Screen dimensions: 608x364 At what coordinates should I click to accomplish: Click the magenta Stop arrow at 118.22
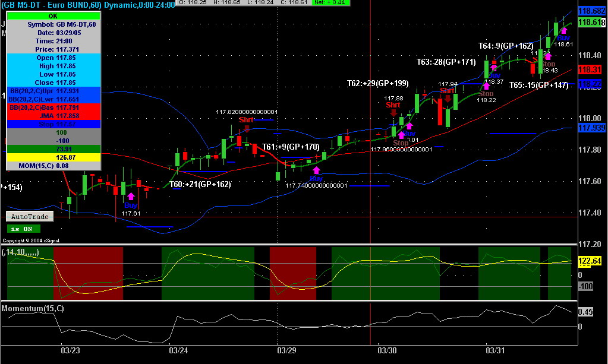point(486,86)
